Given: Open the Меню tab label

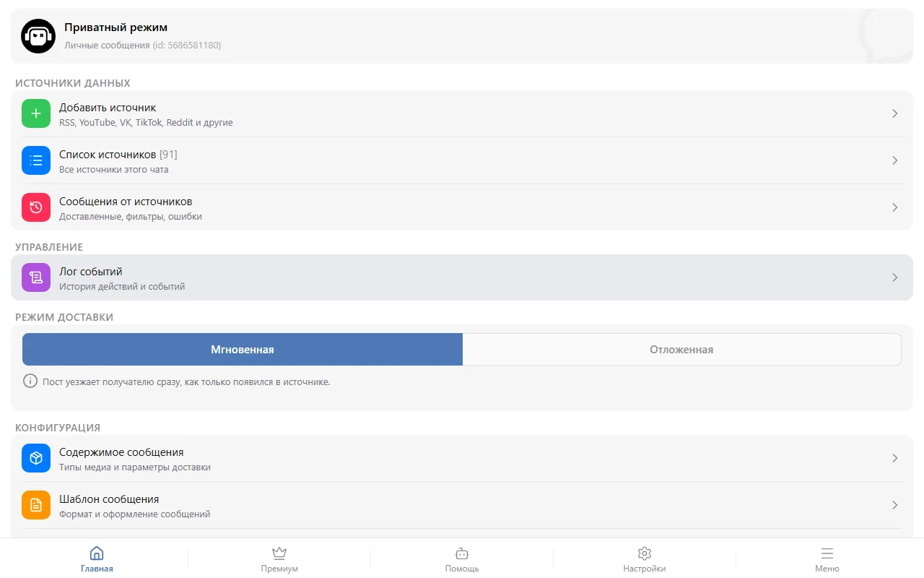Looking at the screenshot, I should pyautogui.click(x=827, y=569).
